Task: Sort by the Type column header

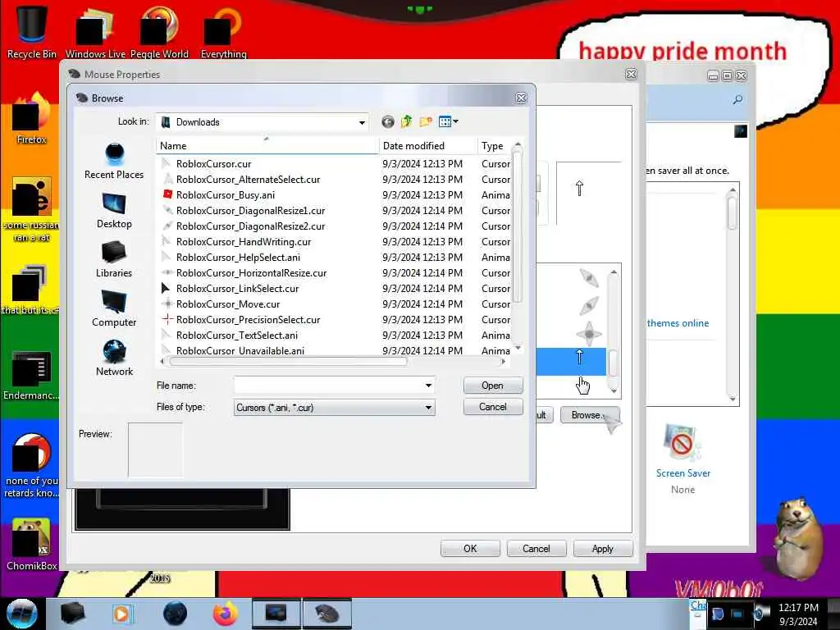Action: 494,146
